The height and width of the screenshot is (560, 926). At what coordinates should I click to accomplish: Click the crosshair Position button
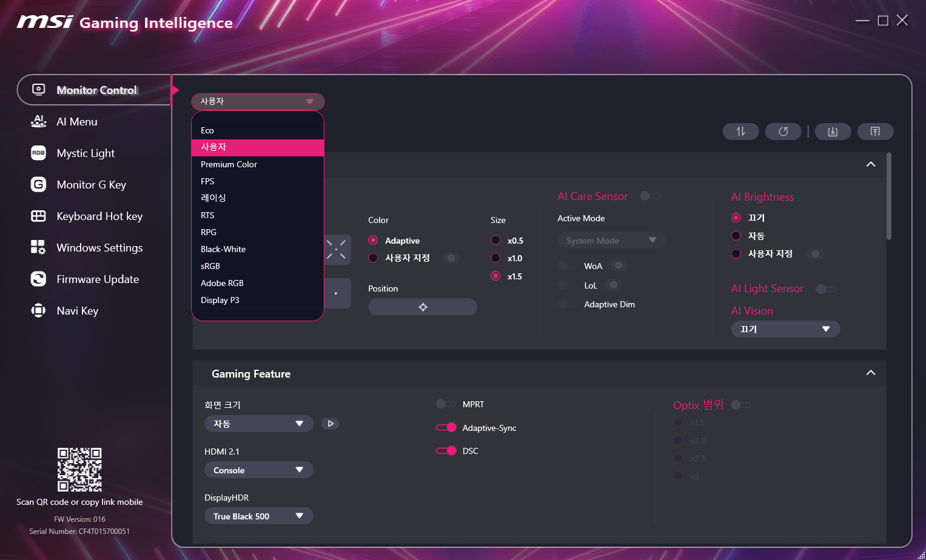pyautogui.click(x=423, y=307)
